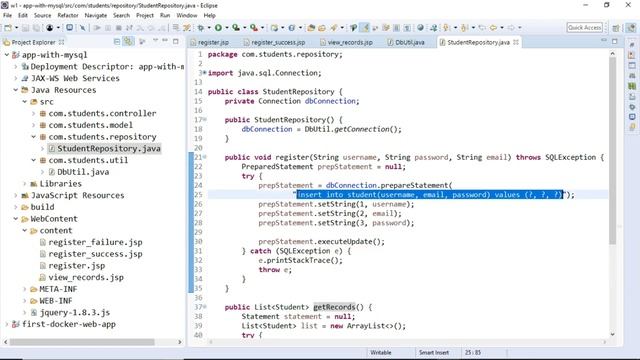The width and height of the screenshot is (640, 360).
Task: Open the Source menu
Action: pyautogui.click(x=42, y=15)
